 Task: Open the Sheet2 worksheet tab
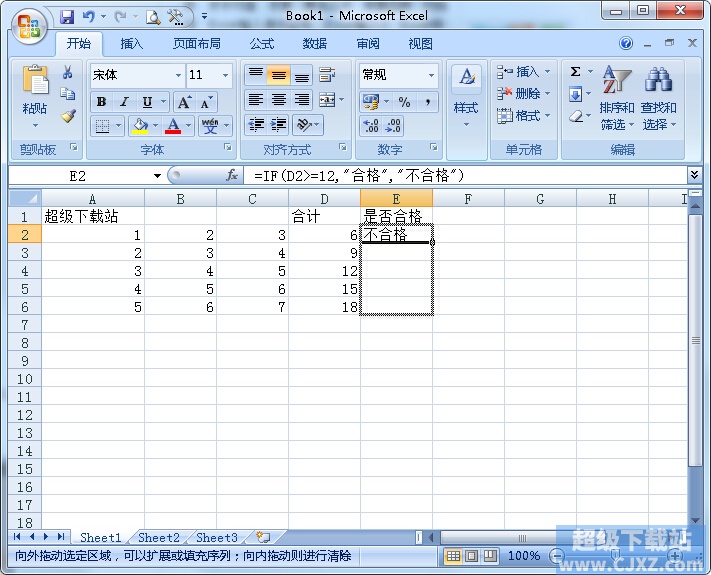[x=159, y=538]
